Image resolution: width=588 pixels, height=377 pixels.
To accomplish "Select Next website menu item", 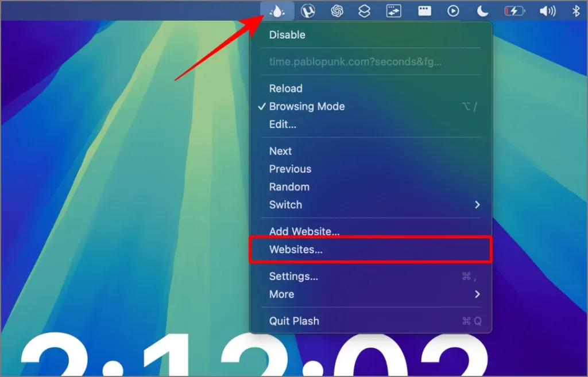I will 371,151.
